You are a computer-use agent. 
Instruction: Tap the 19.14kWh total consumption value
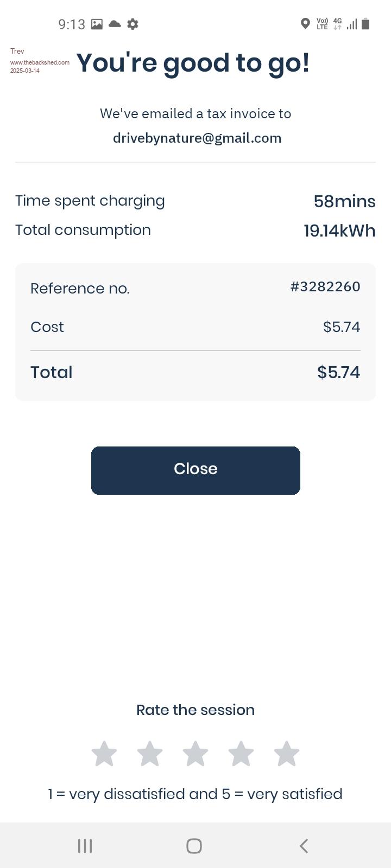tap(339, 231)
